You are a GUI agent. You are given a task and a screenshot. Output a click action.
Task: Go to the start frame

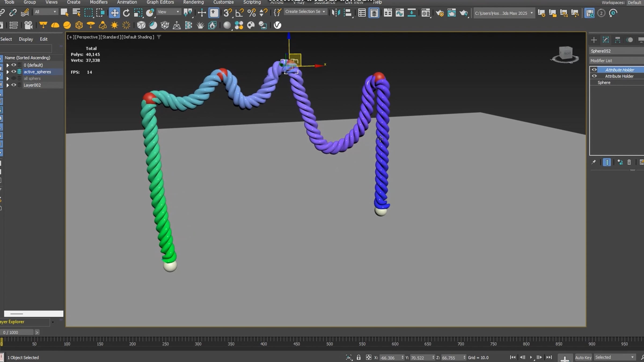tap(513, 357)
